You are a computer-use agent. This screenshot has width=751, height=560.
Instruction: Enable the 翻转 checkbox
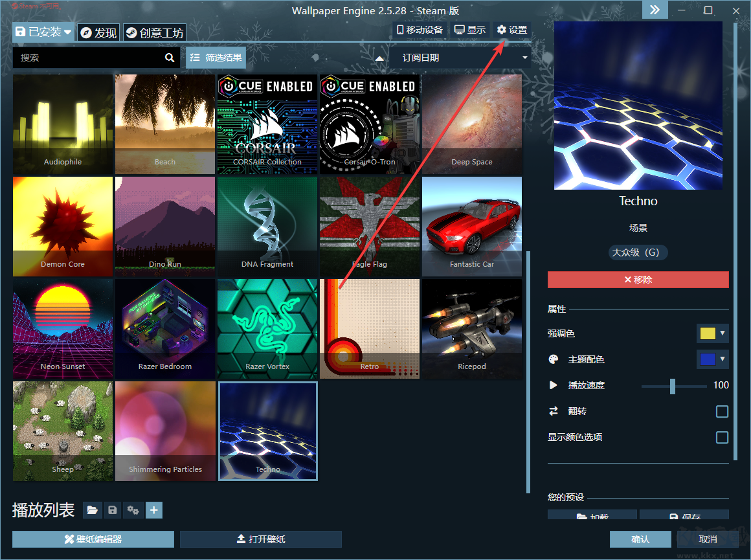(722, 412)
